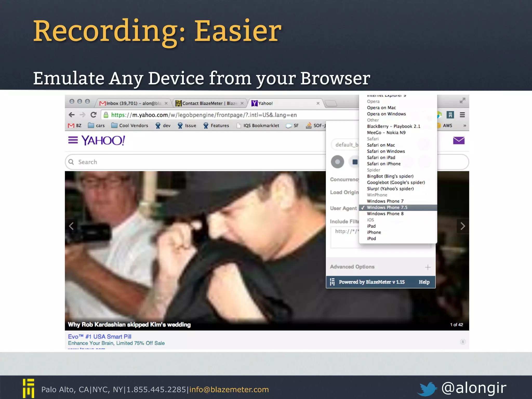Expand Advanced Options with plus icon
The width and height of the screenshot is (532, 399).
[428, 267]
